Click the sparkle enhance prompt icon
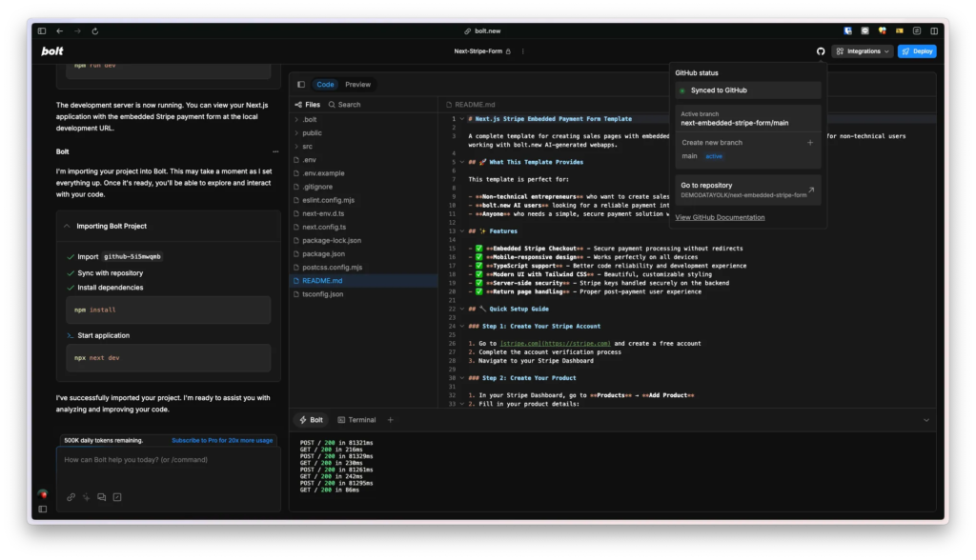The image size is (976, 560). coord(87,497)
